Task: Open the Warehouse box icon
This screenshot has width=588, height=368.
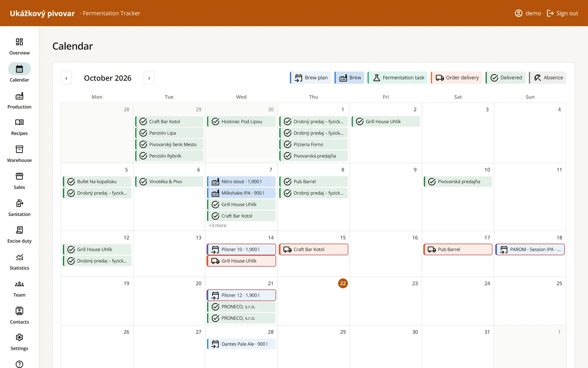Action: tap(19, 149)
